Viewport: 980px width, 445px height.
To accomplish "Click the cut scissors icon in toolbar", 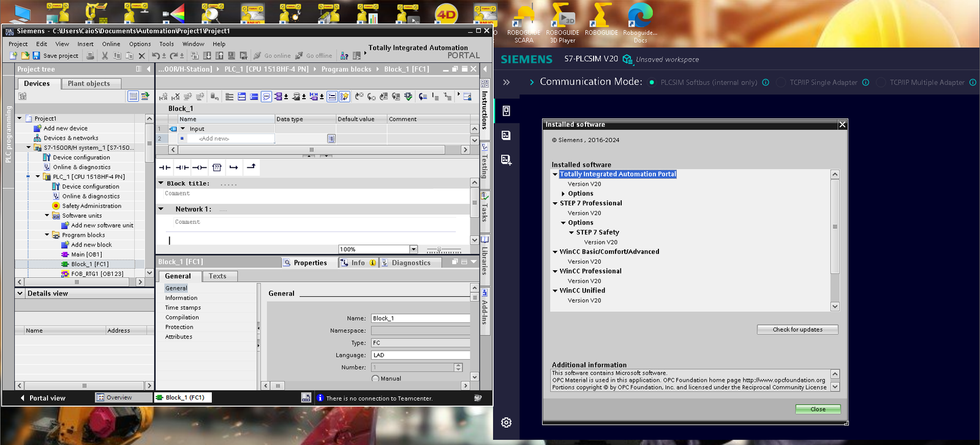I will pyautogui.click(x=105, y=56).
